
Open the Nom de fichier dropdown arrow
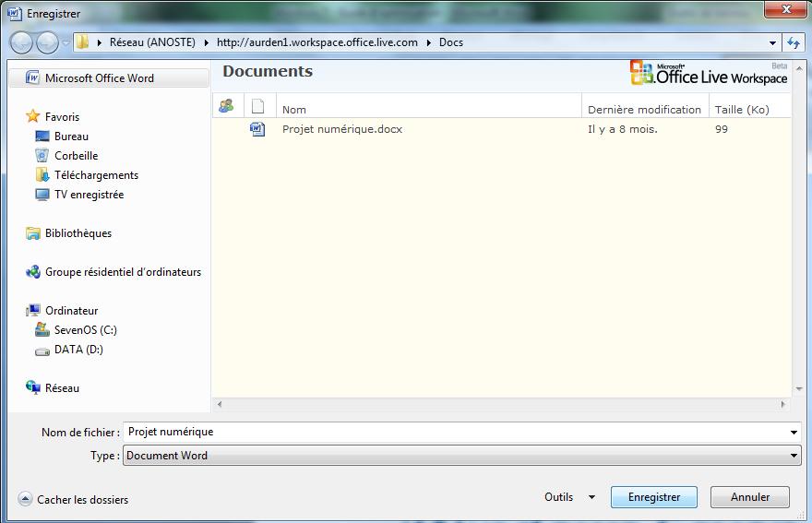point(794,433)
